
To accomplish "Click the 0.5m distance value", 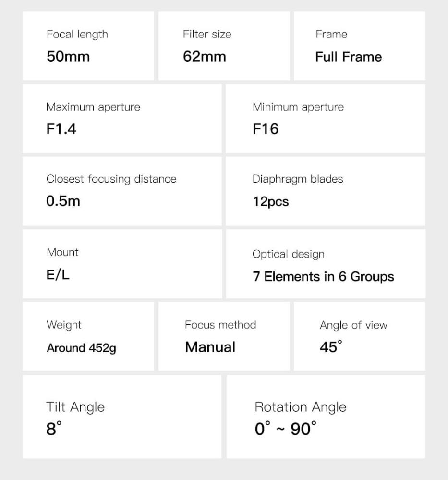I will click(x=63, y=201).
